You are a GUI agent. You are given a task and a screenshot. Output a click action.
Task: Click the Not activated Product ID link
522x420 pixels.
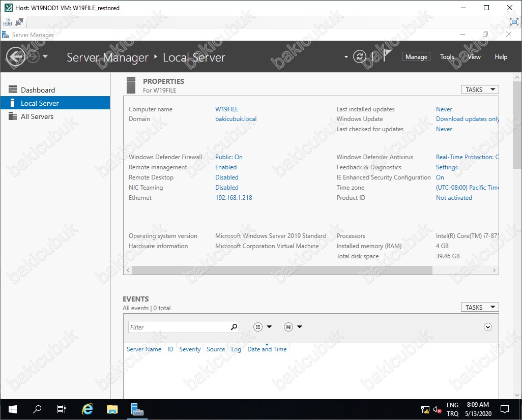pos(454,198)
